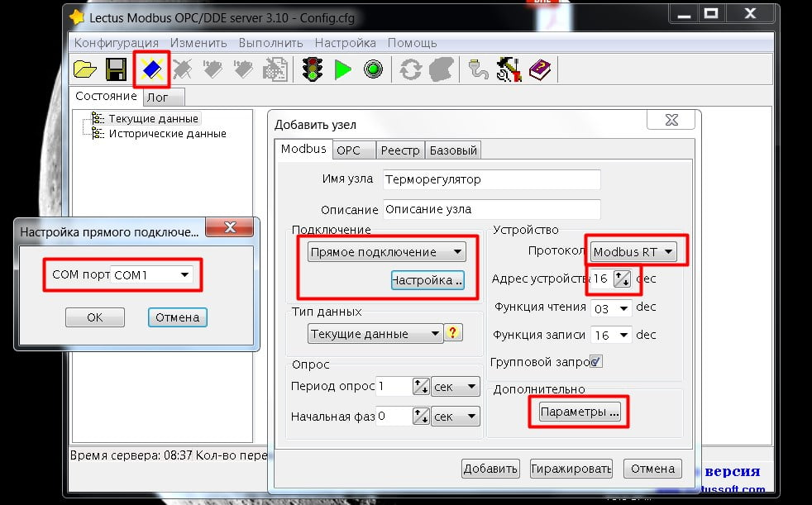Click the Описание input field

(492, 210)
